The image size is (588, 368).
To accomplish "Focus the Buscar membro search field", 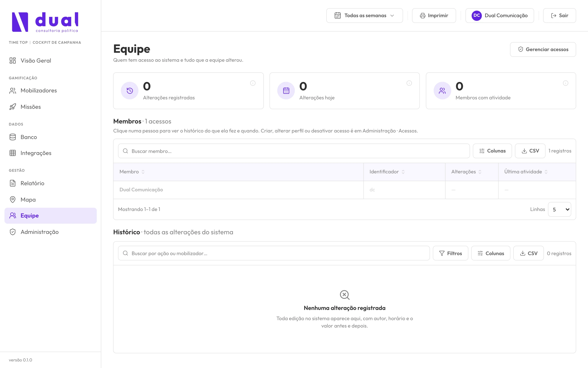I will [294, 151].
